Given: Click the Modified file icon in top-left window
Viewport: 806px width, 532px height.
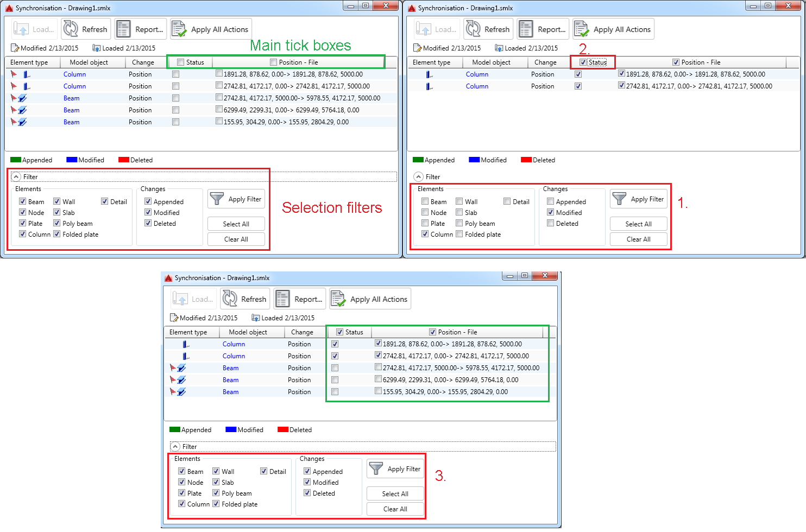Looking at the screenshot, I should (15, 48).
